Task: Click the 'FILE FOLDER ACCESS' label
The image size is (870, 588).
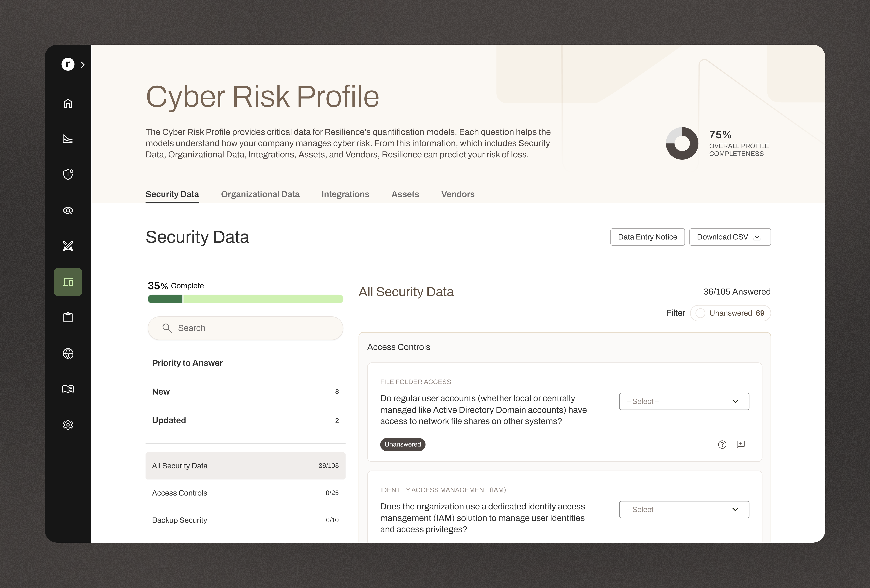Action: 415,382
